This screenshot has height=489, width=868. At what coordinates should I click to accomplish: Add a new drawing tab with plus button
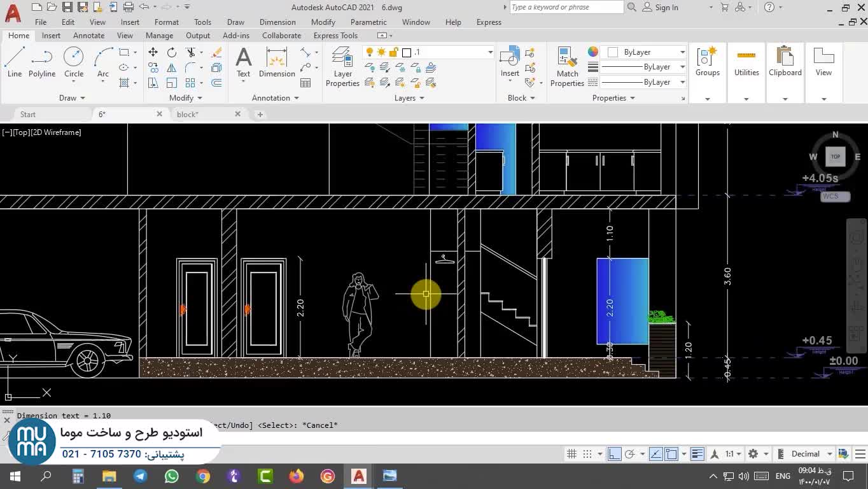click(x=260, y=115)
